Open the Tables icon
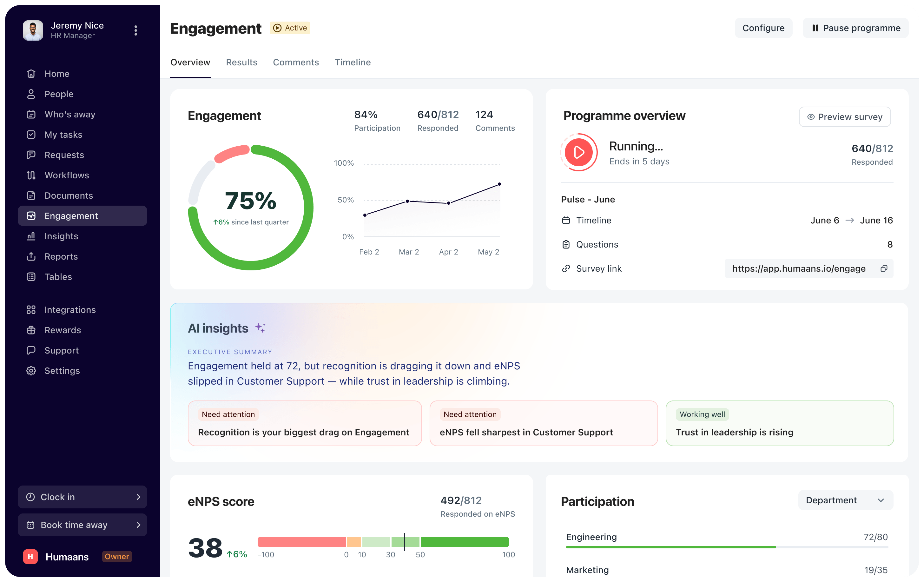The height and width of the screenshot is (582, 924). pos(31,277)
